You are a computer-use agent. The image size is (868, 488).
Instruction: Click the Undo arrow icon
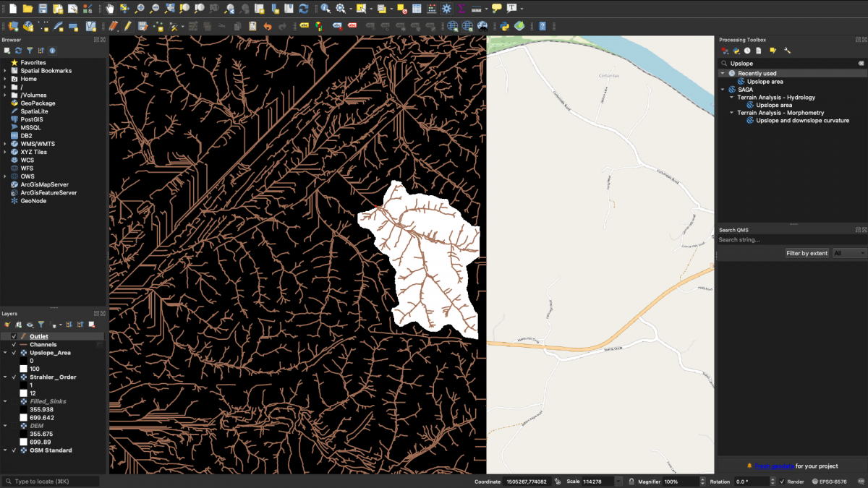click(x=268, y=26)
